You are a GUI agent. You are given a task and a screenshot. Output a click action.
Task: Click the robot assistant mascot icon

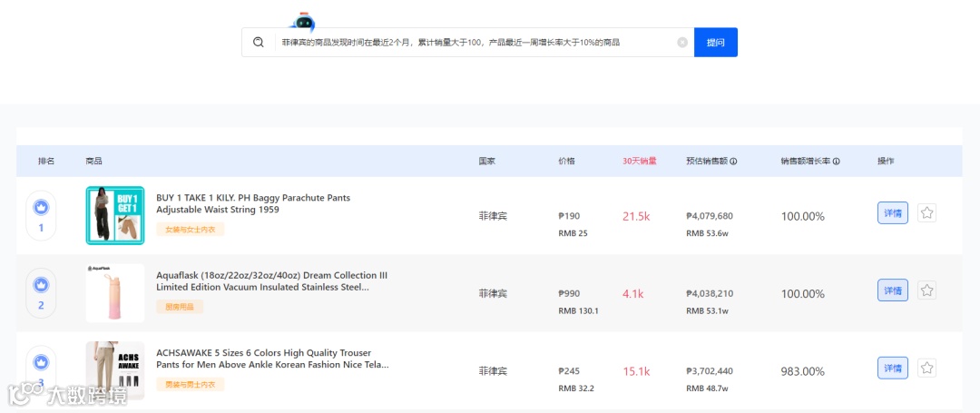point(303,23)
